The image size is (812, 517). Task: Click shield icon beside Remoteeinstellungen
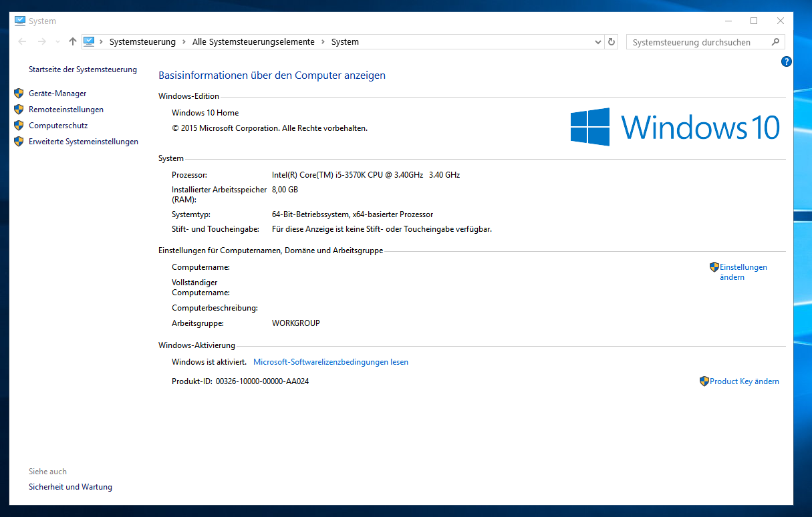[x=19, y=110]
